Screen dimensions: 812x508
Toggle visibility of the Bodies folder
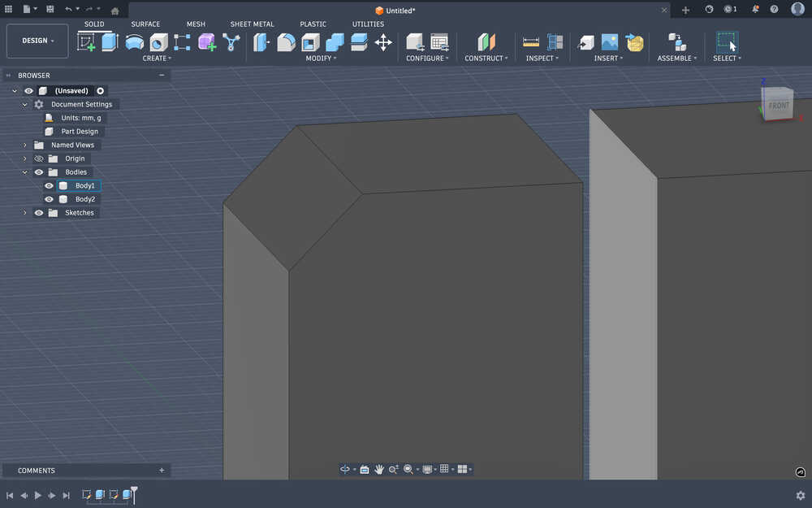pos(39,172)
